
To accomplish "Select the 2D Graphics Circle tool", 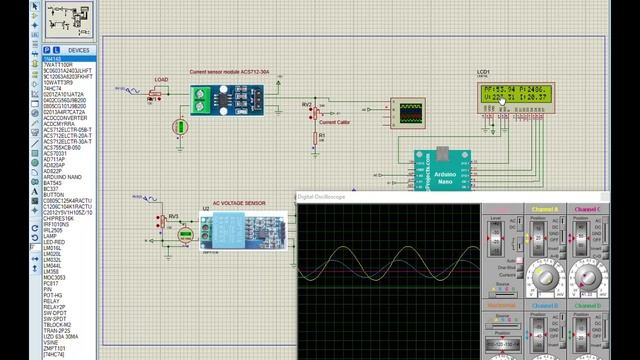I will point(35,162).
